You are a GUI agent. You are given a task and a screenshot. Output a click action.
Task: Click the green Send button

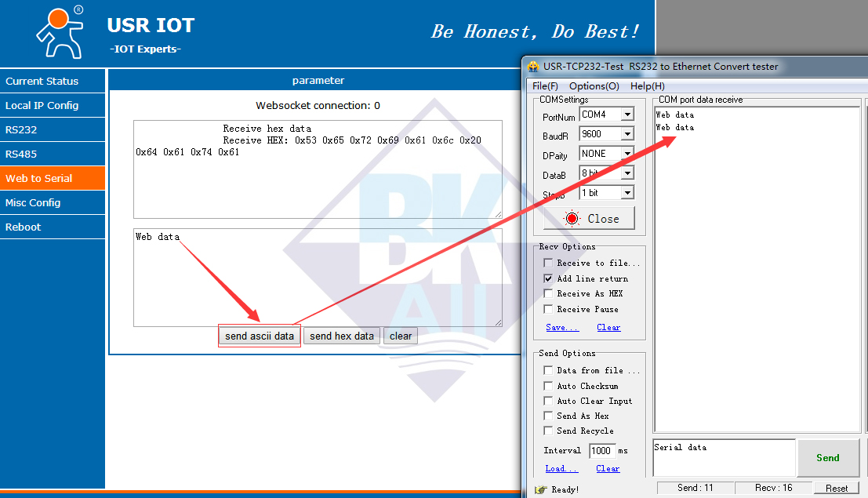coord(827,457)
